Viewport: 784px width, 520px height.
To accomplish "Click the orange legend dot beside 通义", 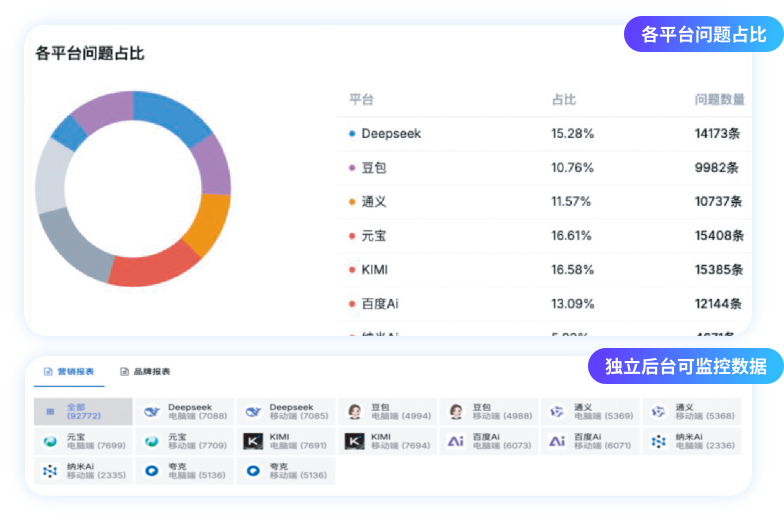I will (352, 202).
